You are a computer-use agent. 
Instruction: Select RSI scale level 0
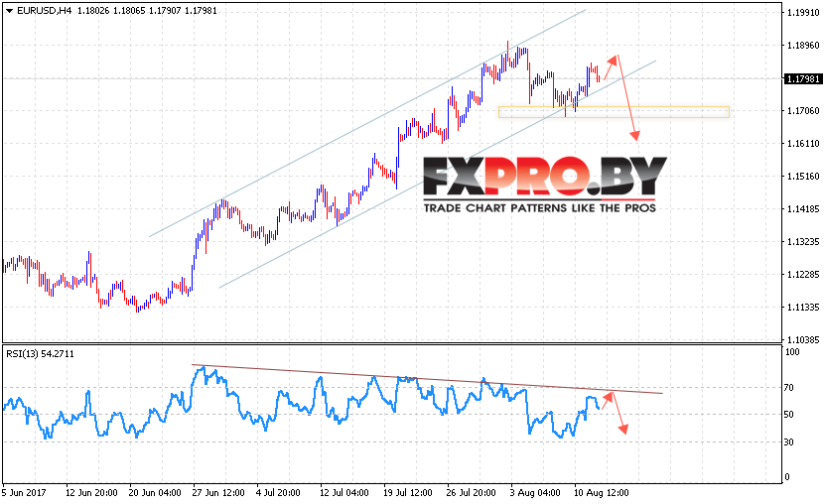pos(786,476)
